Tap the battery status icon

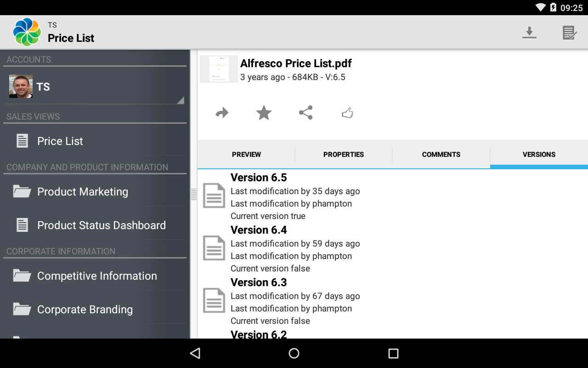point(553,7)
